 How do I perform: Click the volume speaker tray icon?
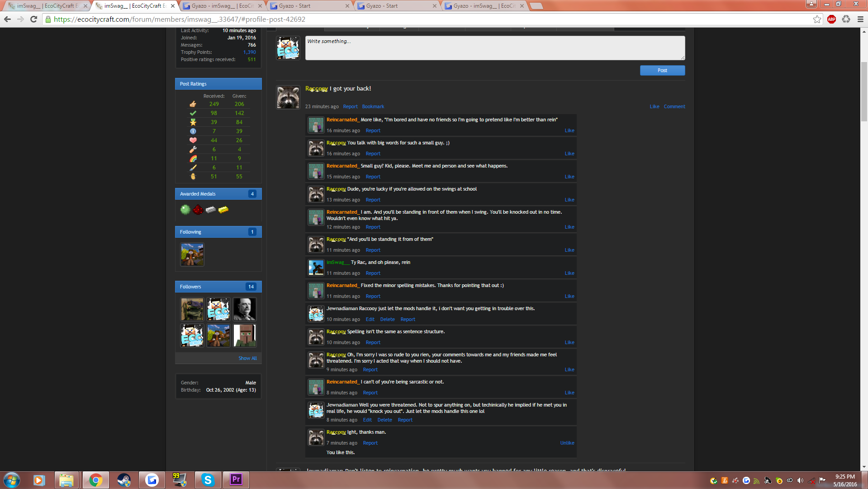coord(800,480)
